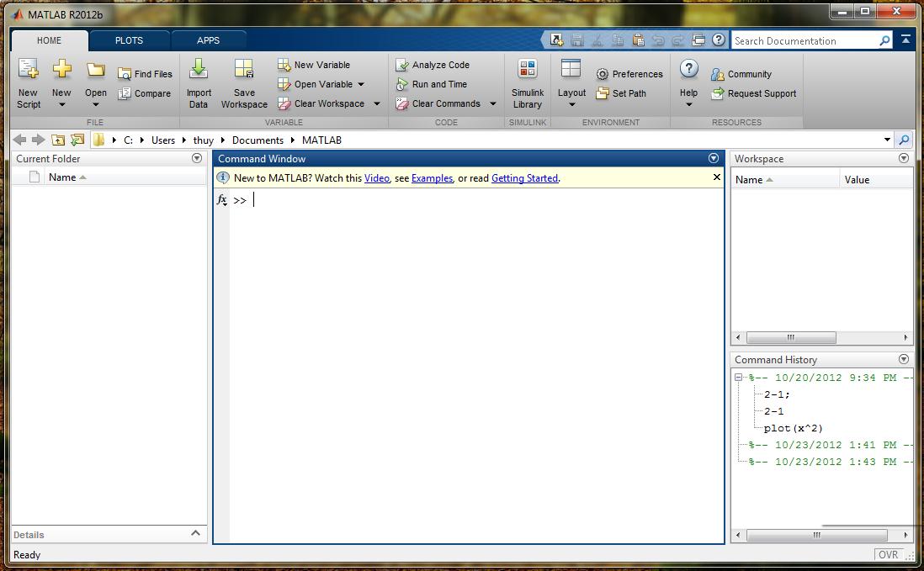Open Clear Workspace dropdown arrow

point(376,103)
